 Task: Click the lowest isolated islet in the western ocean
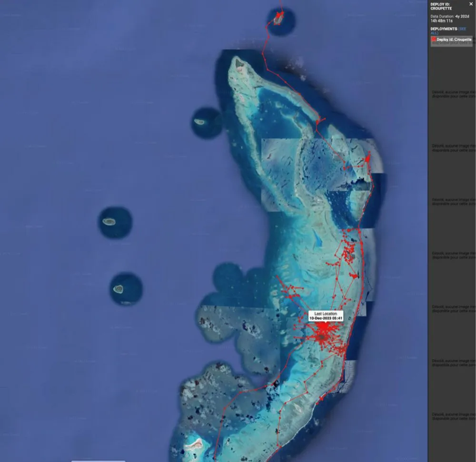tap(118, 288)
